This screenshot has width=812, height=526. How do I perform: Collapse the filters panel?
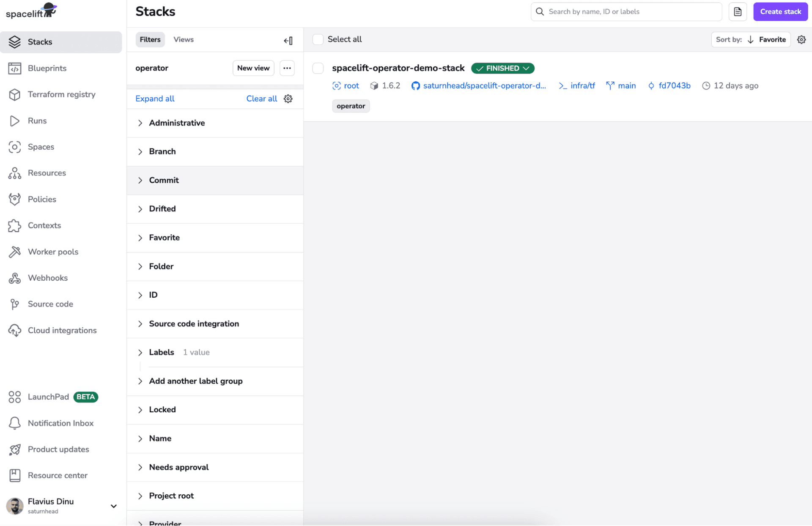(288, 40)
